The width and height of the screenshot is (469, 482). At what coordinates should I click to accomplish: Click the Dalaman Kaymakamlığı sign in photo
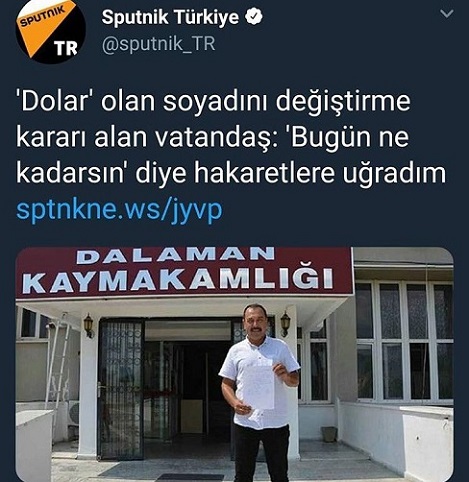pyautogui.click(x=184, y=273)
